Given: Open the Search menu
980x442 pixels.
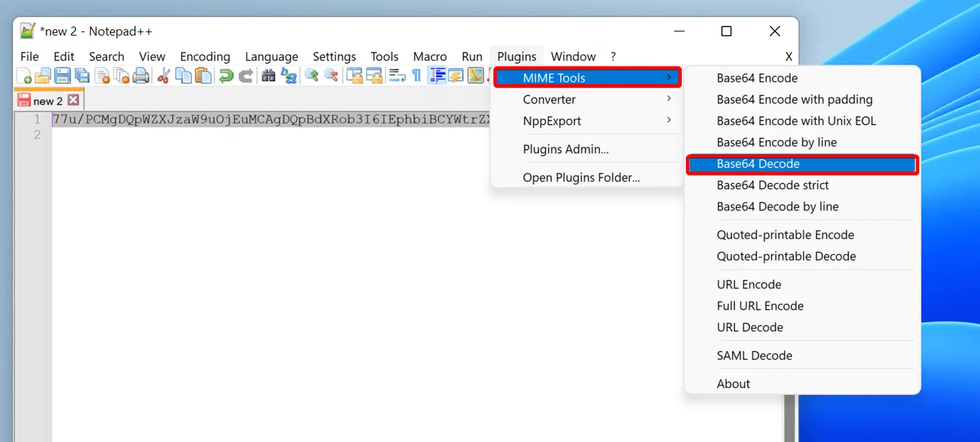Looking at the screenshot, I should click(x=106, y=57).
